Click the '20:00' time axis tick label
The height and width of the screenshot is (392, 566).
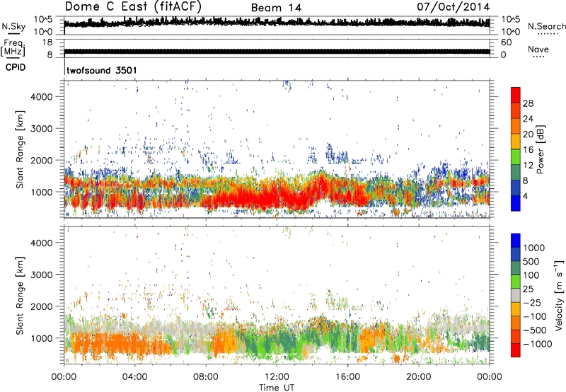(x=418, y=377)
